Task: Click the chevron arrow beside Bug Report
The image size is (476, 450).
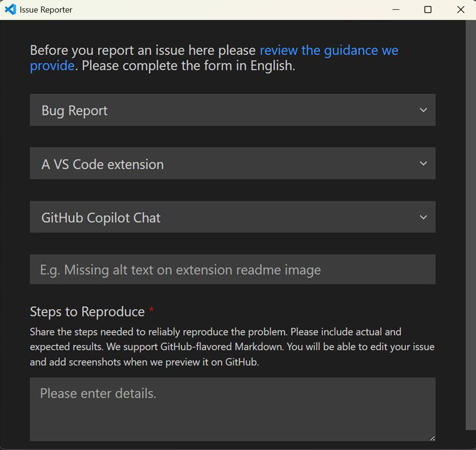Action: tap(423, 110)
